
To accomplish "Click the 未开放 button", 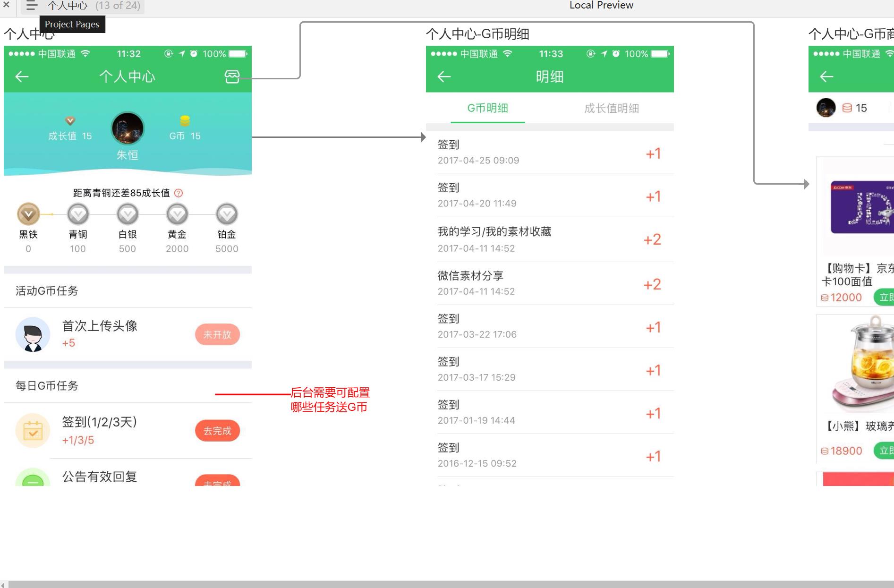I will click(217, 335).
